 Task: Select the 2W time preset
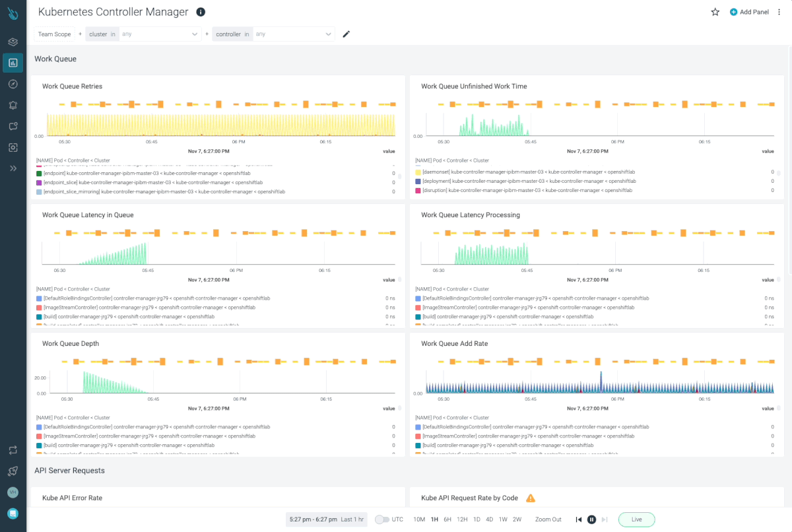[517, 519]
